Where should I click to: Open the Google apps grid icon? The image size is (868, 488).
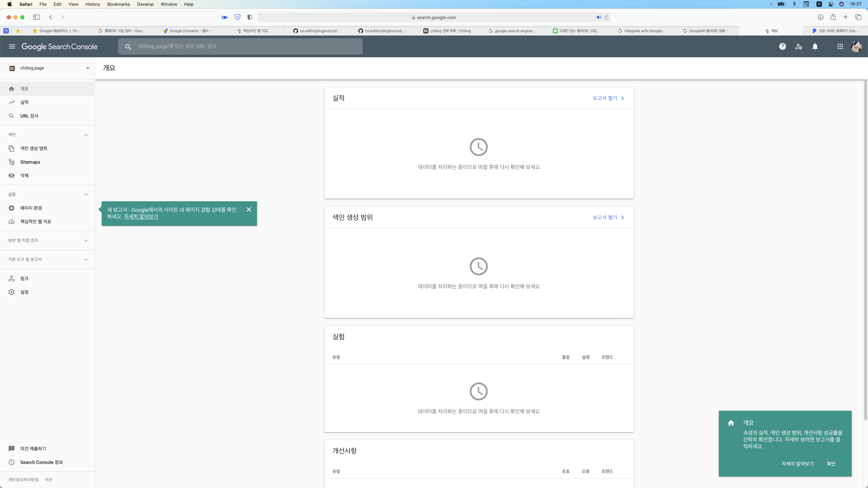[x=840, y=46]
